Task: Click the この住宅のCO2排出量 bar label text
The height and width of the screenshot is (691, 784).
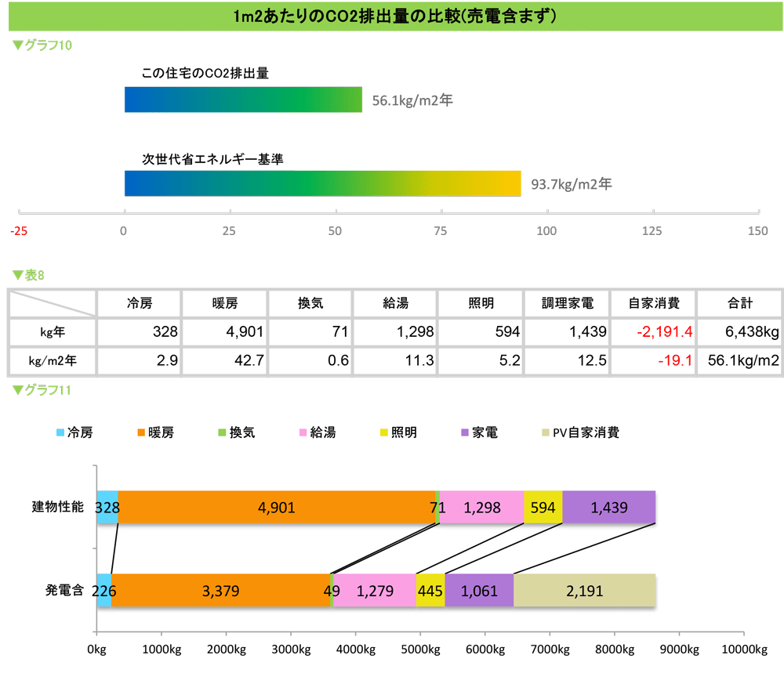Action: [x=205, y=74]
